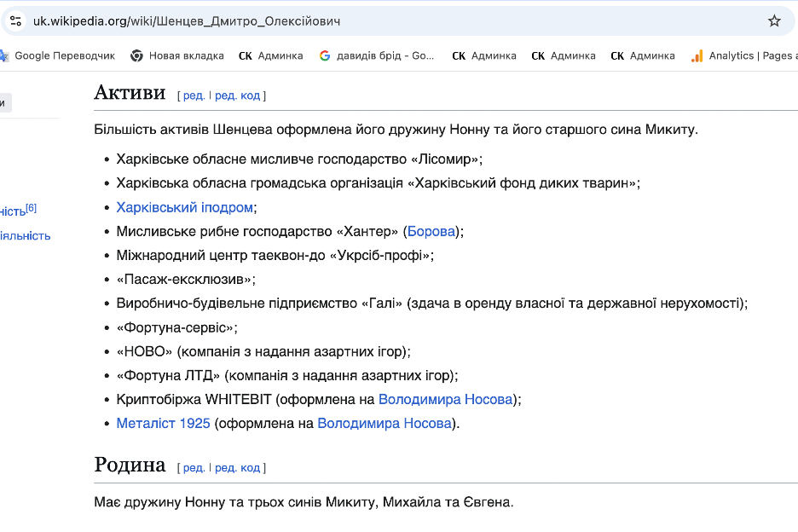
Task: Bookmark this page with the star icon
Action: pos(774,21)
